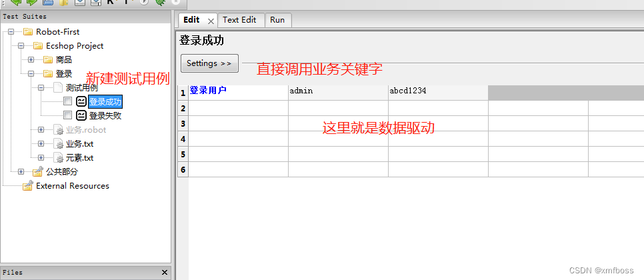644x280 pixels.
Task: Click the External Resources folder icon
Action: (x=28, y=185)
